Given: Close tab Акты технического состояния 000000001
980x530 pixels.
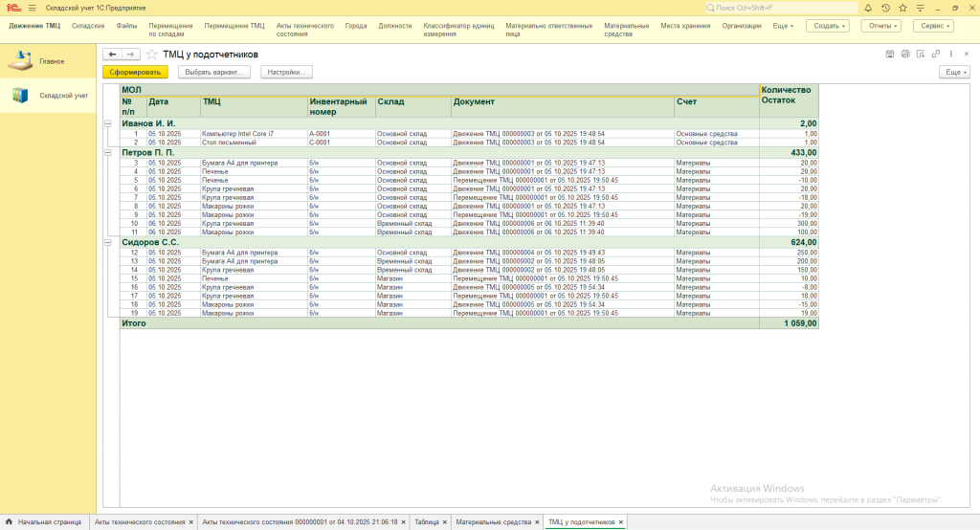Looking at the screenshot, I should [x=404, y=522].
